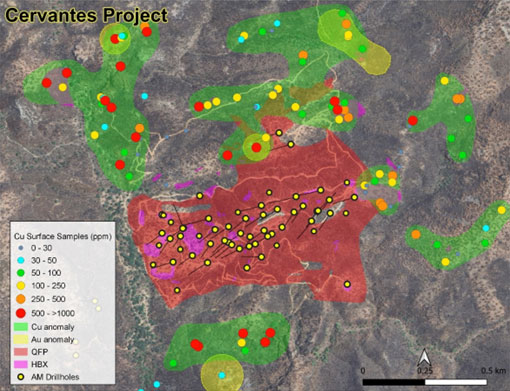This screenshot has width=510, height=391.
Task: Click the drillhole marker in the southeast QFP corner
Action: pyautogui.click(x=347, y=284)
